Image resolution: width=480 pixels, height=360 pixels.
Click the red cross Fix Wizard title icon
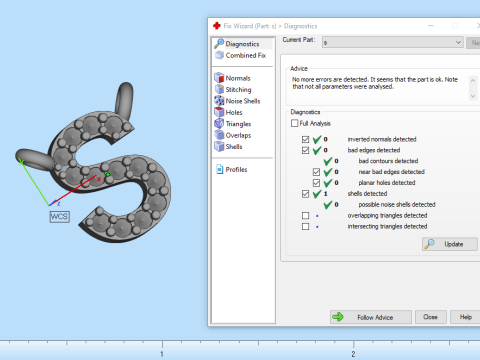217,26
